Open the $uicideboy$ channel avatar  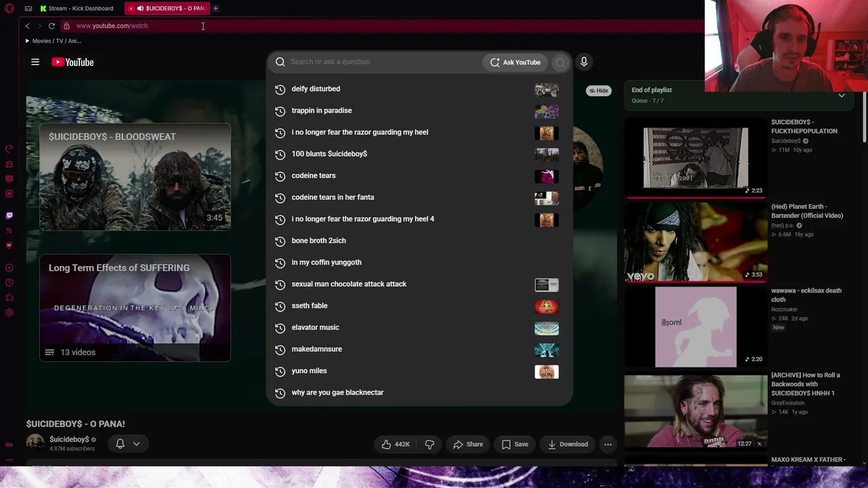point(35,443)
